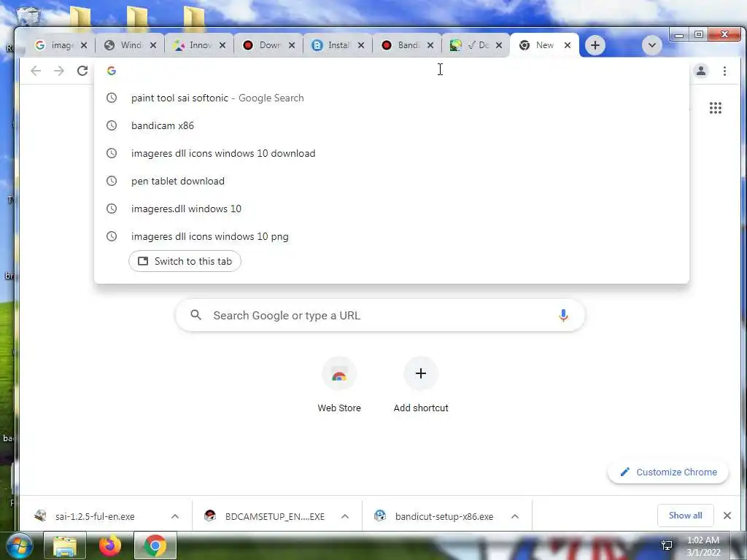The height and width of the screenshot is (560, 747).
Task: Expand options for bandicut-setup-x86.exe download
Action: pyautogui.click(x=515, y=516)
